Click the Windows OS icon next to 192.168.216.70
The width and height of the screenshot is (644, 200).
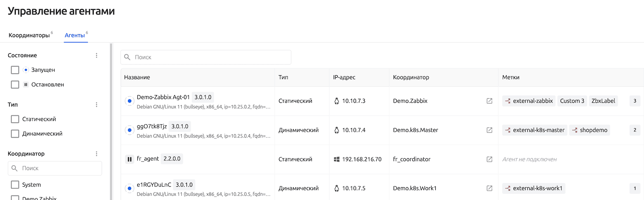tap(337, 159)
